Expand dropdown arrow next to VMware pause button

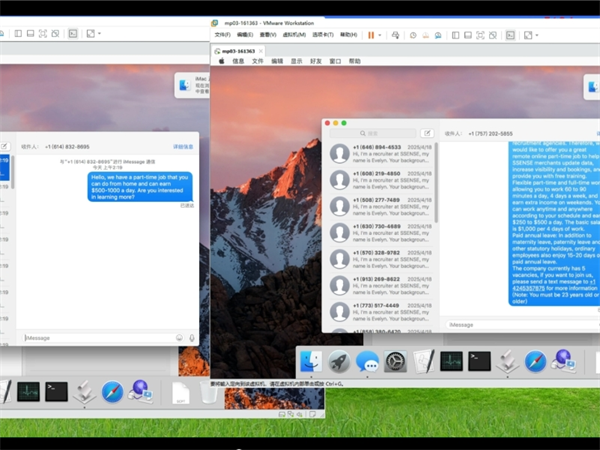coord(380,34)
